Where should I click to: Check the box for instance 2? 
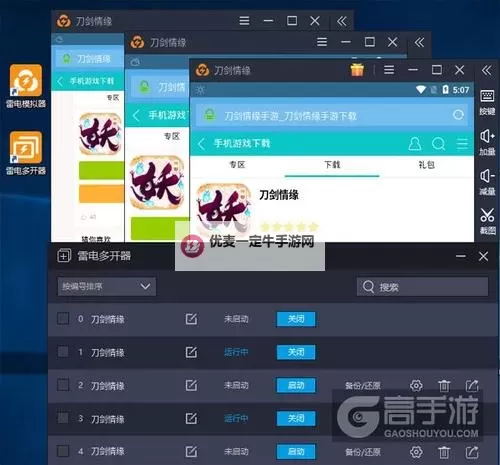pos(63,385)
